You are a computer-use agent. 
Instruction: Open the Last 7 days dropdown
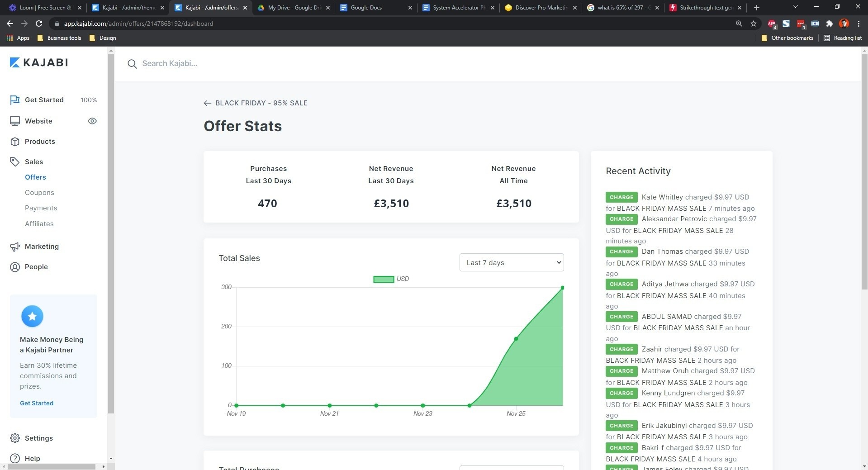(512, 262)
